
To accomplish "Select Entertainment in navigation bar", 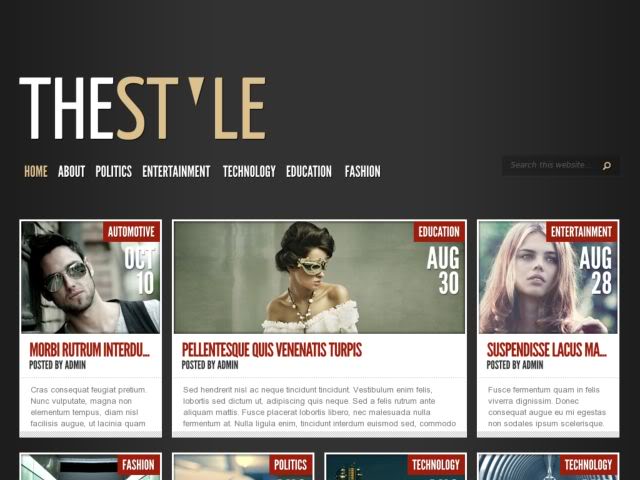I will (x=176, y=171).
